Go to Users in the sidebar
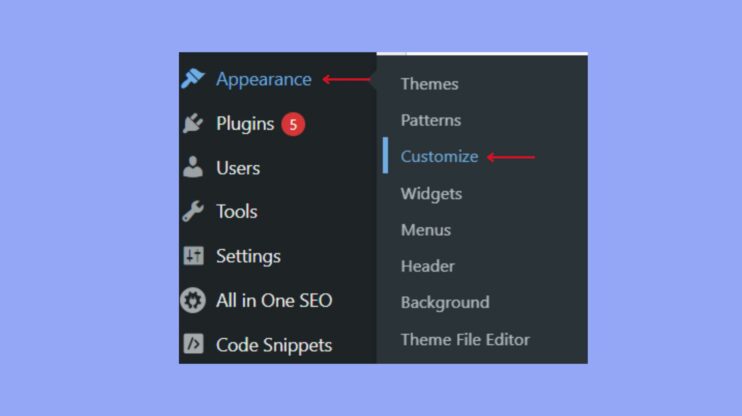The image size is (742, 416). point(238,168)
